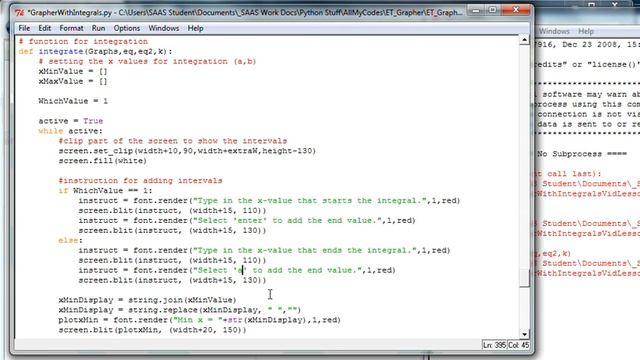Screen dimensions: 640x360
Task: Click the scrollbar down arrow
Action: click(524, 334)
